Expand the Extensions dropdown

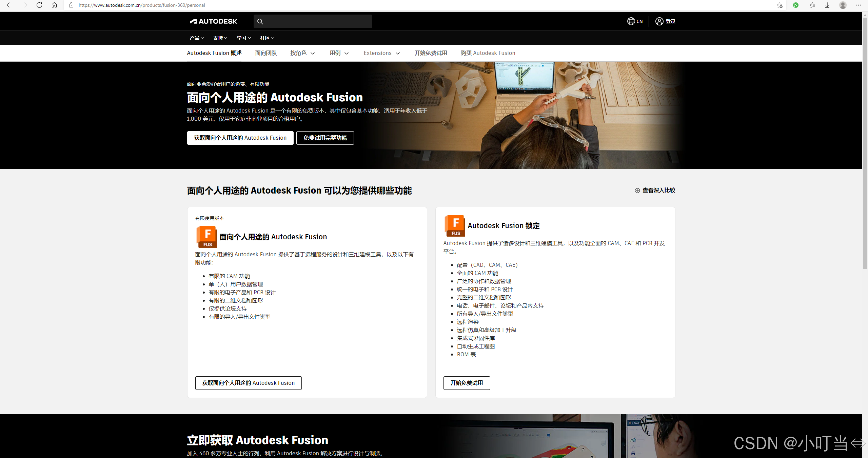[382, 53]
